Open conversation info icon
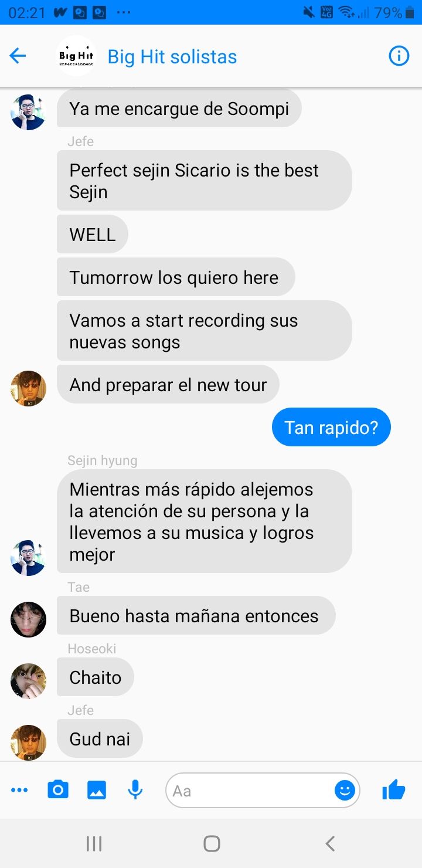 [399, 56]
